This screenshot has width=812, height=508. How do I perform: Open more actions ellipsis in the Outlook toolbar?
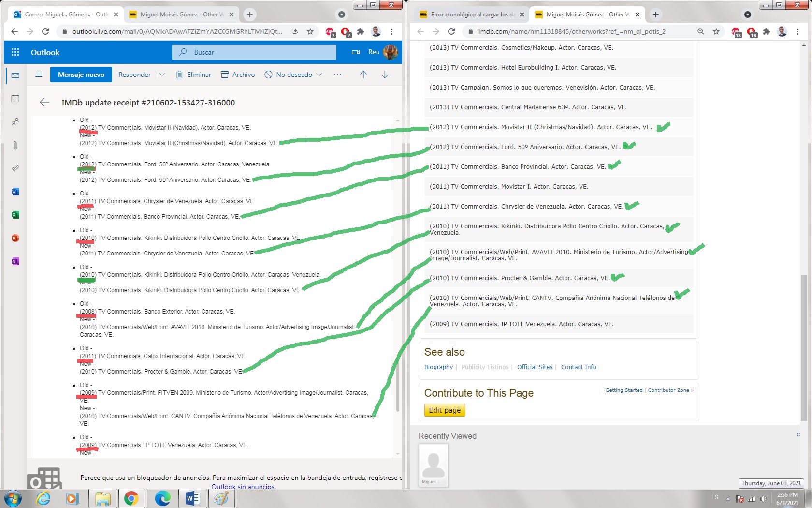337,75
